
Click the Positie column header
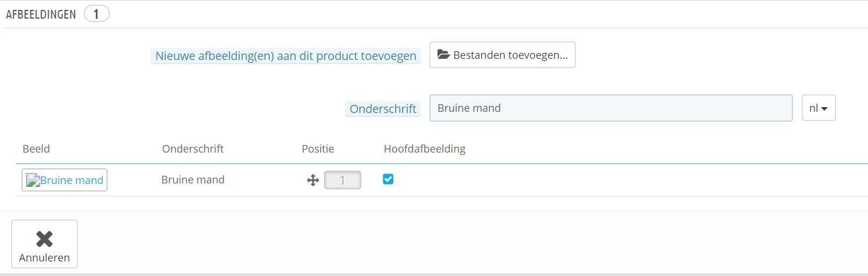click(318, 148)
